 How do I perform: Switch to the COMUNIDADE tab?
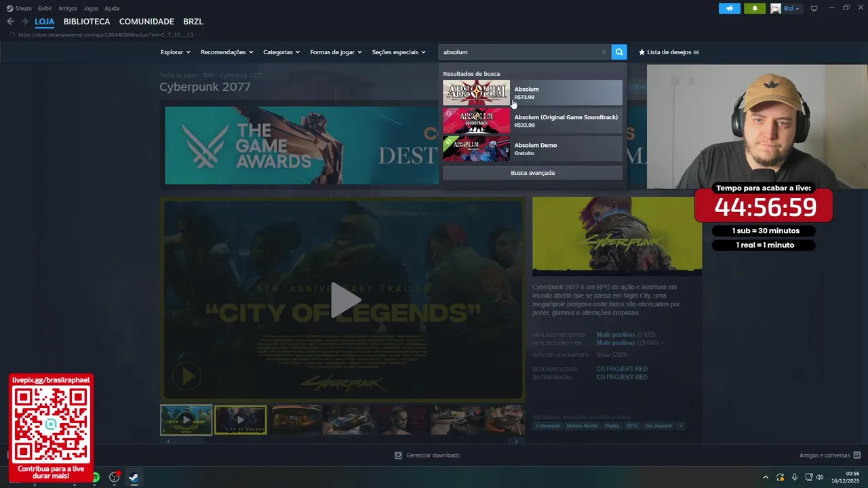tap(146, 22)
